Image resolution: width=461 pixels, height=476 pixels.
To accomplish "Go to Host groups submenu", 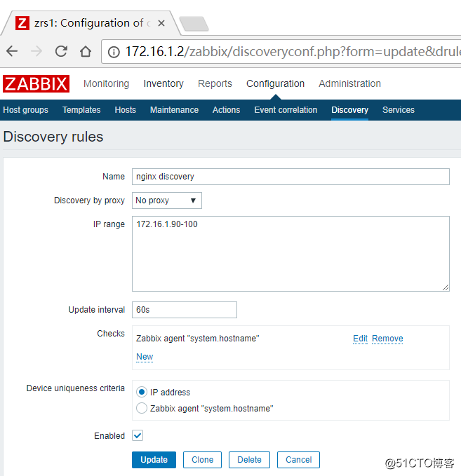I will coord(25,110).
